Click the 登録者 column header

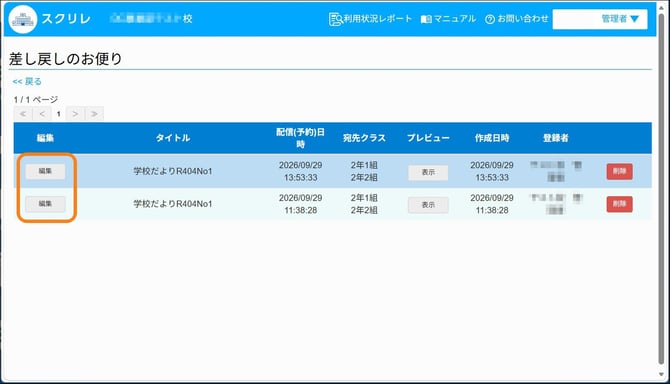click(555, 138)
